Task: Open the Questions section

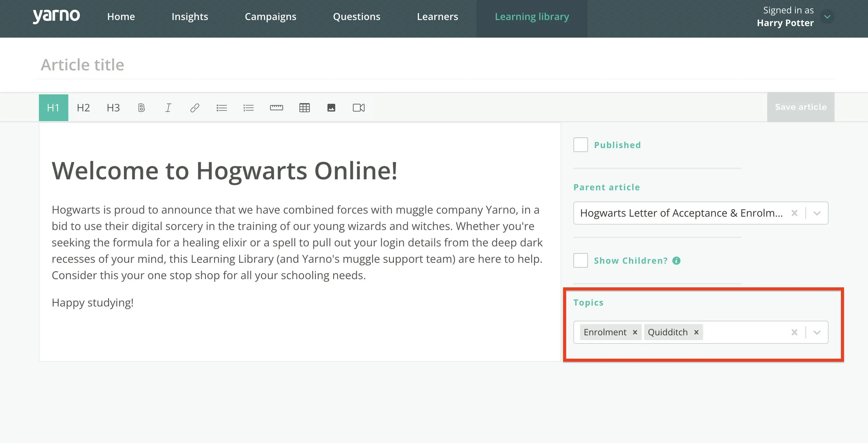Action: click(x=357, y=16)
